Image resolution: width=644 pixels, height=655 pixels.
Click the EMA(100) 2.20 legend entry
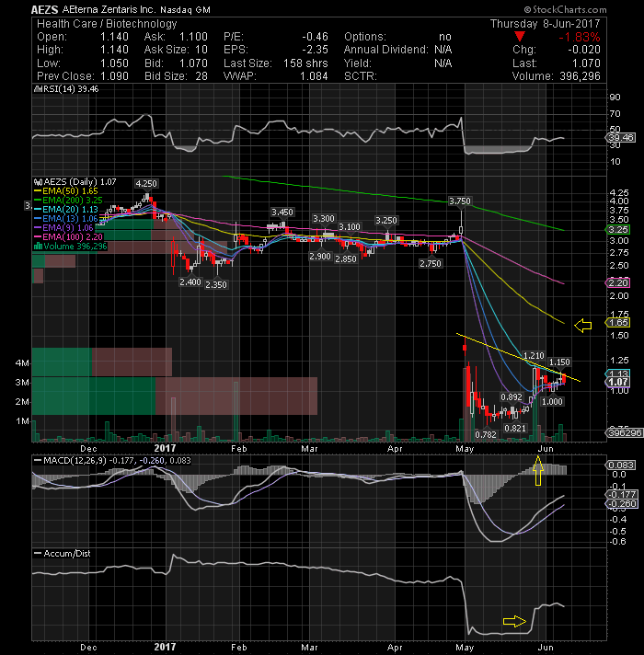pos(68,237)
